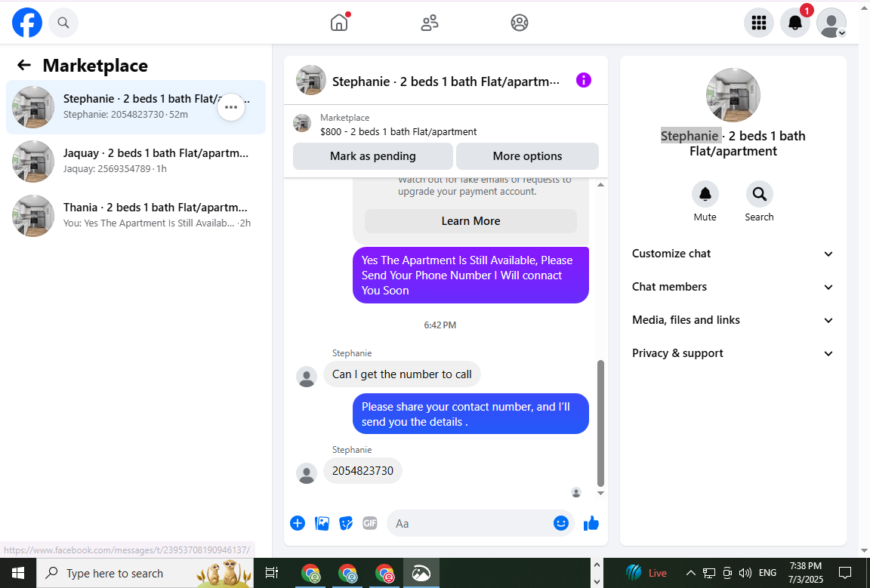Viewport: 870px width, 588px height.
Task: Search in conversation magnifier icon
Action: click(x=759, y=194)
